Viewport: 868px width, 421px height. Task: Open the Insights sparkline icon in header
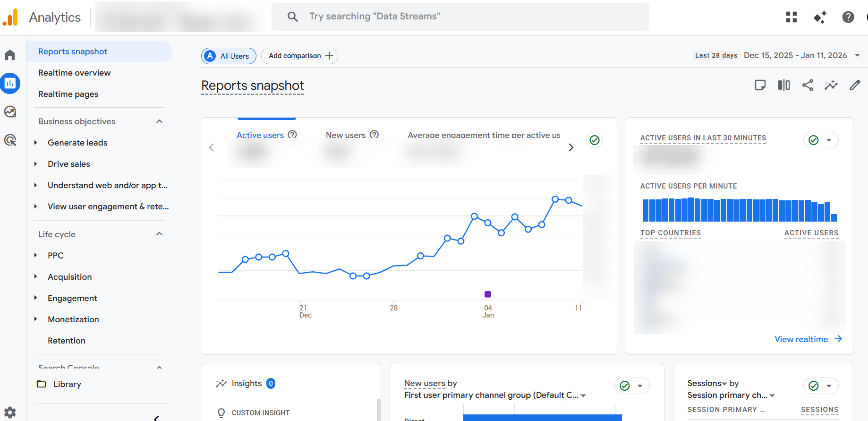click(x=831, y=85)
